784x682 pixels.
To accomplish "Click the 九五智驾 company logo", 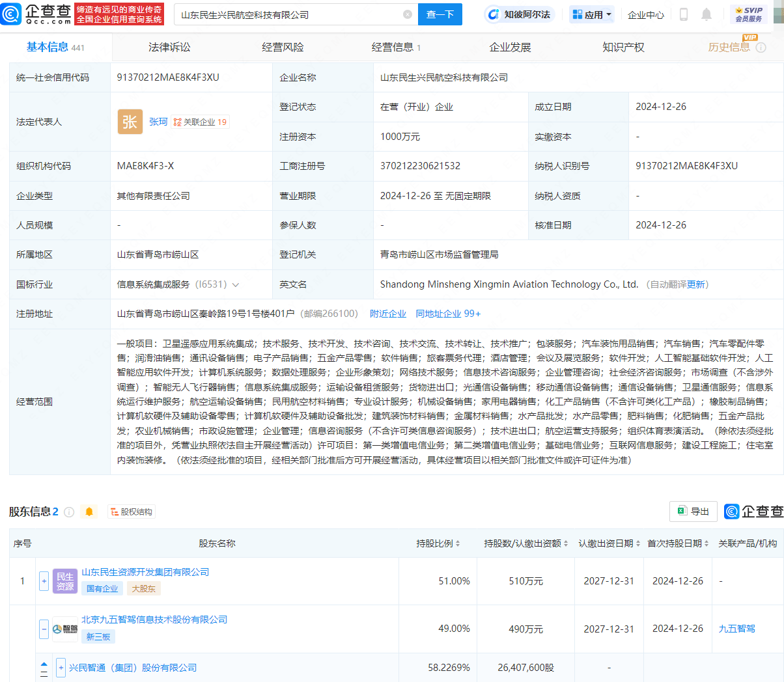I will (x=65, y=629).
